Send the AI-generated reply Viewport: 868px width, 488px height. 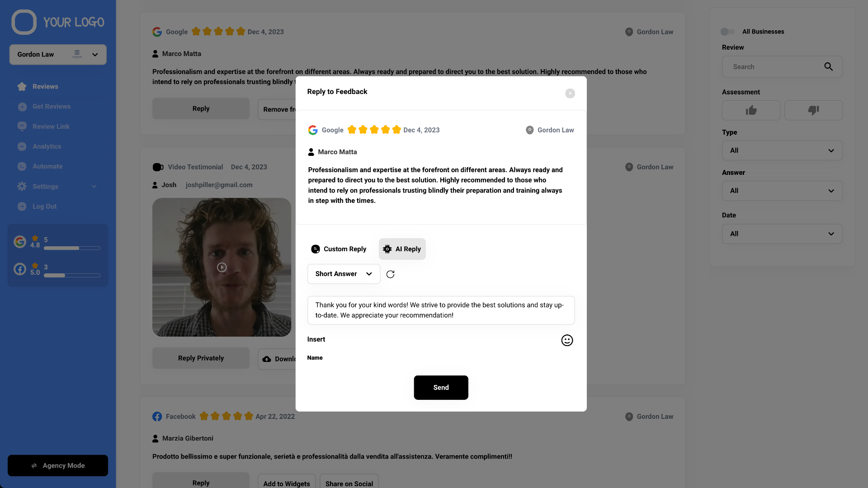441,387
